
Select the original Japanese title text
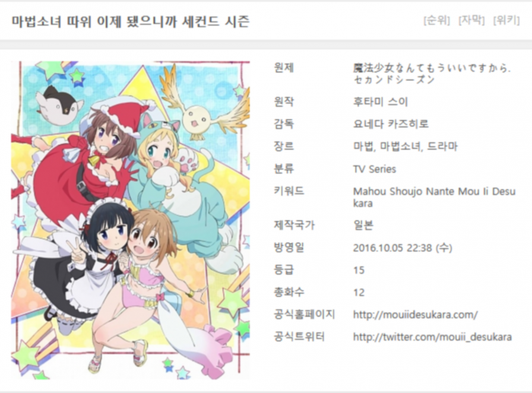432,74
